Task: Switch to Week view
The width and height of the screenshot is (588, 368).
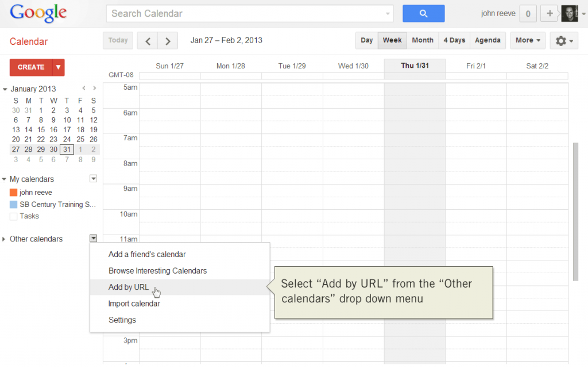Action: point(392,40)
